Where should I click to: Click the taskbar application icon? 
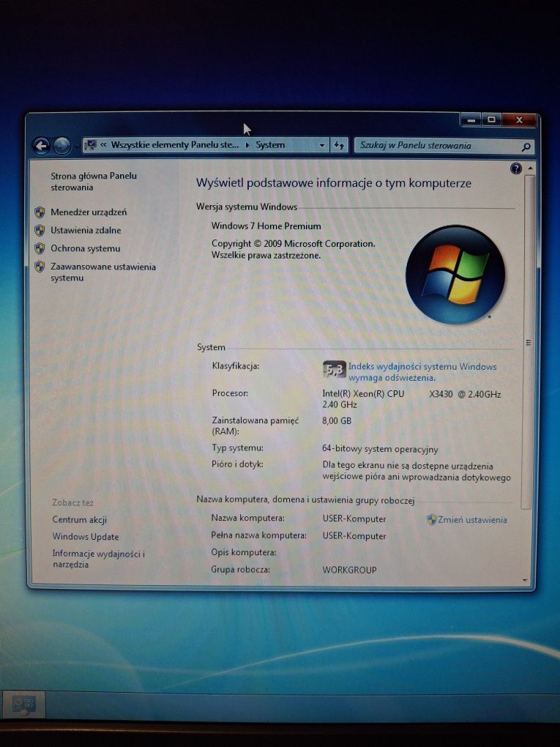[23, 704]
